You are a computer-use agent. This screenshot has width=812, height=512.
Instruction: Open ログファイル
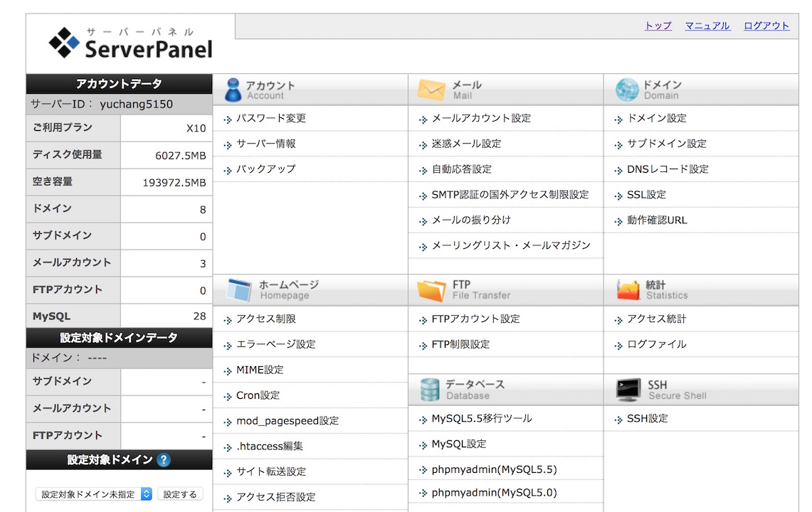656,344
